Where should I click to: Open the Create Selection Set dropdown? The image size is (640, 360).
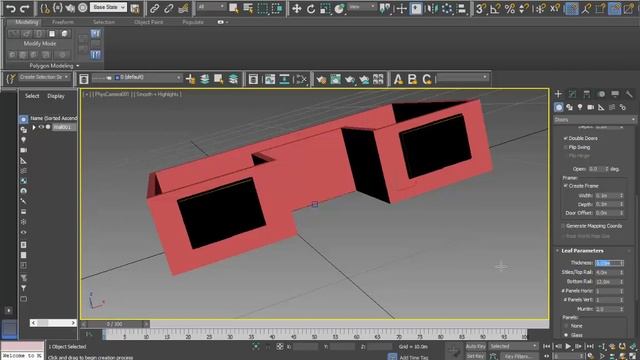(44, 77)
